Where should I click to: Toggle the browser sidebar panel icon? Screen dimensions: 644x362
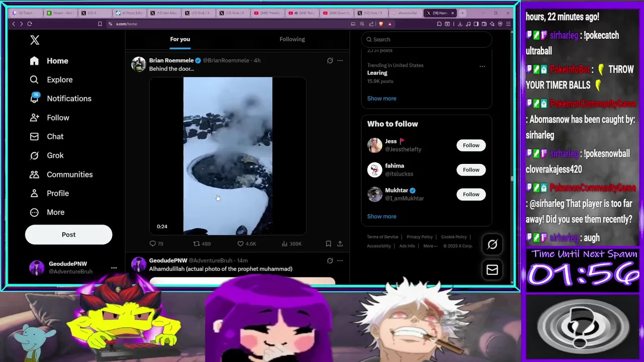point(476,24)
